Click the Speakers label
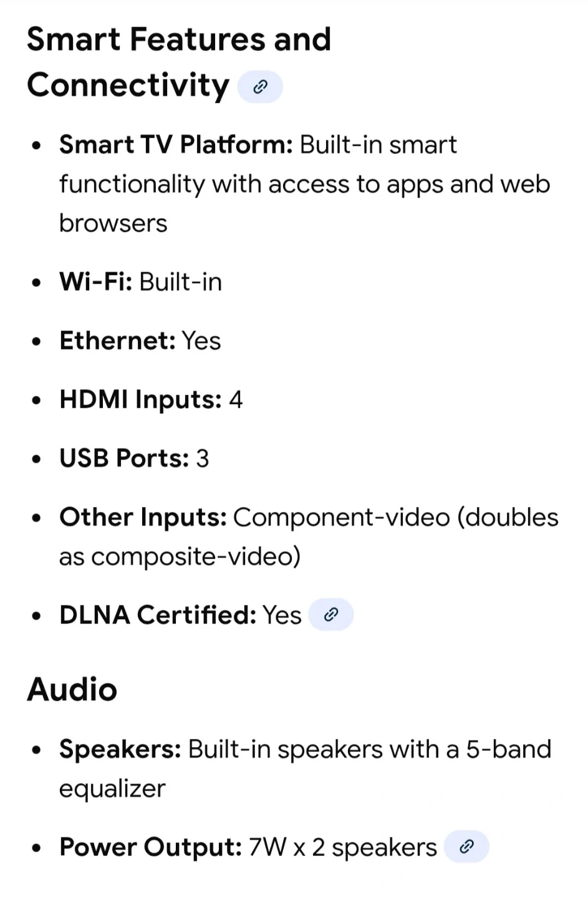The height and width of the screenshot is (898, 588). click(x=120, y=749)
